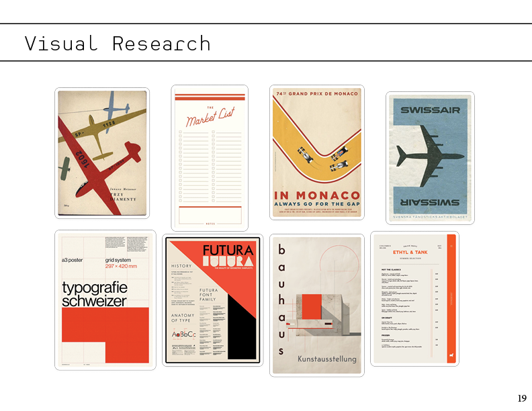Select the Swissair matchbox label image
The image size is (532, 411).
(430, 158)
